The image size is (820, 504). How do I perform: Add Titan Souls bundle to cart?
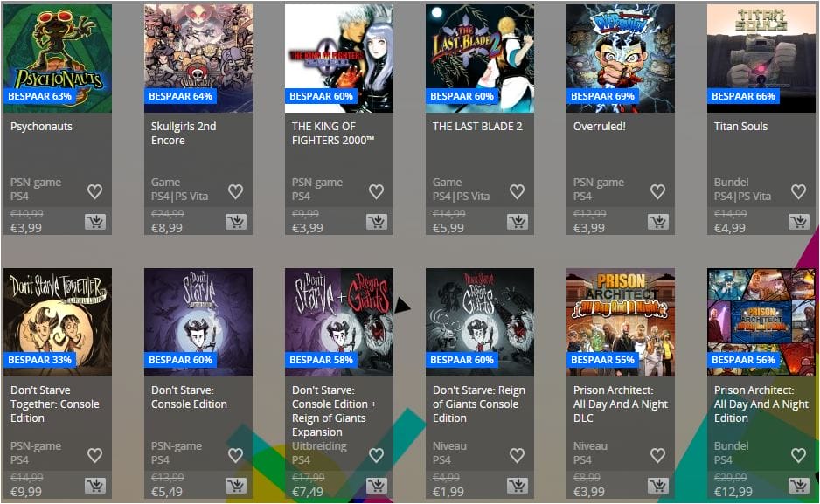798,222
